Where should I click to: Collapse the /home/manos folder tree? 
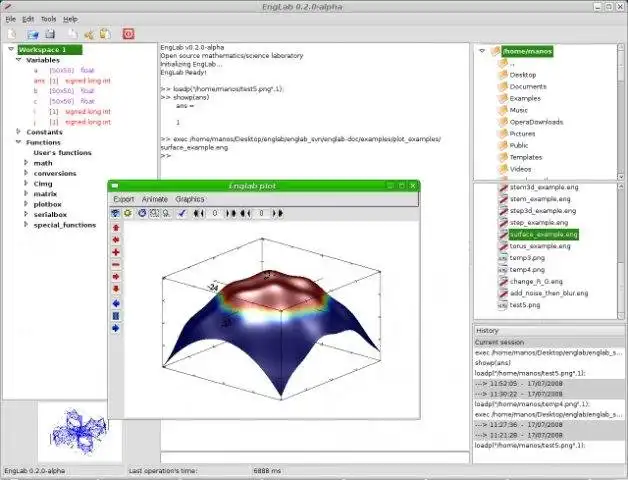482,51
